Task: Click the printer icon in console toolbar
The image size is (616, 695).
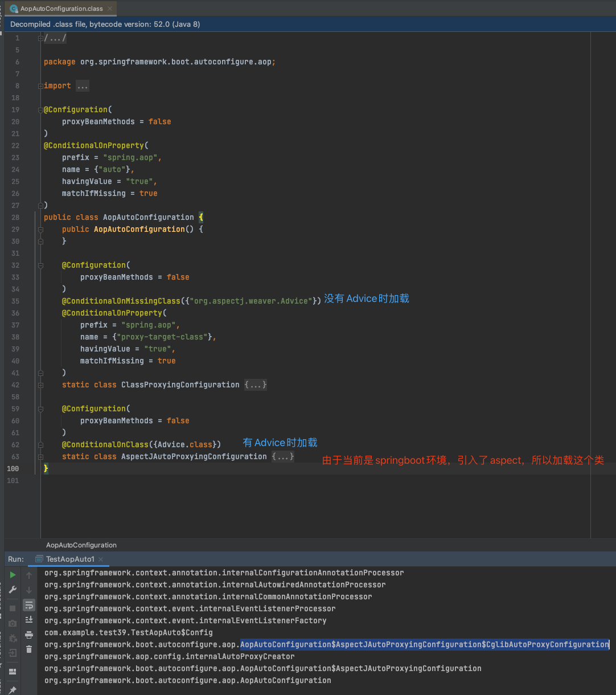Action: tap(29, 635)
